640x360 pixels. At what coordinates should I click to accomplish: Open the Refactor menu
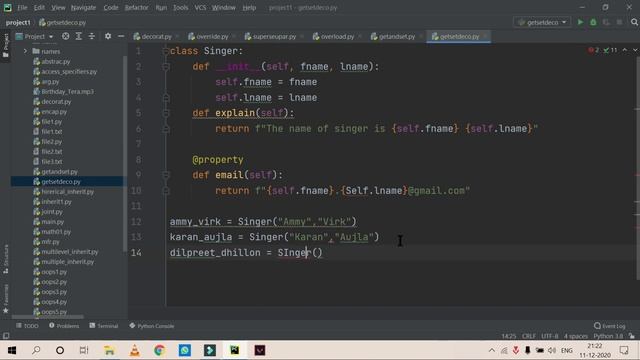click(x=136, y=7)
